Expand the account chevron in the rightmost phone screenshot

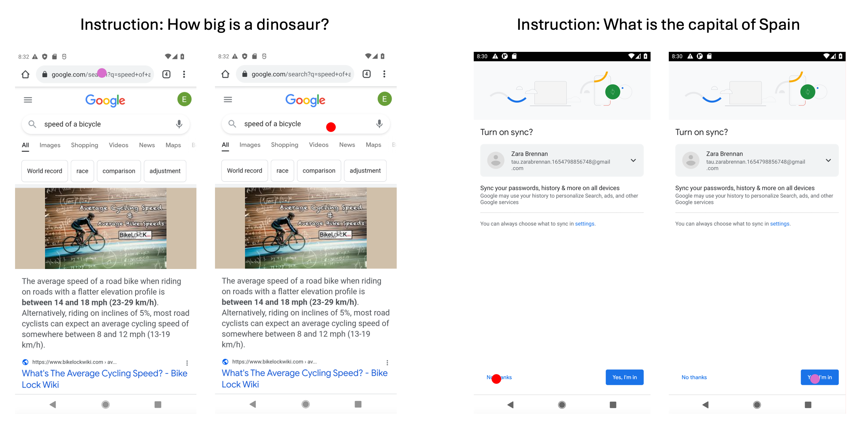click(828, 160)
